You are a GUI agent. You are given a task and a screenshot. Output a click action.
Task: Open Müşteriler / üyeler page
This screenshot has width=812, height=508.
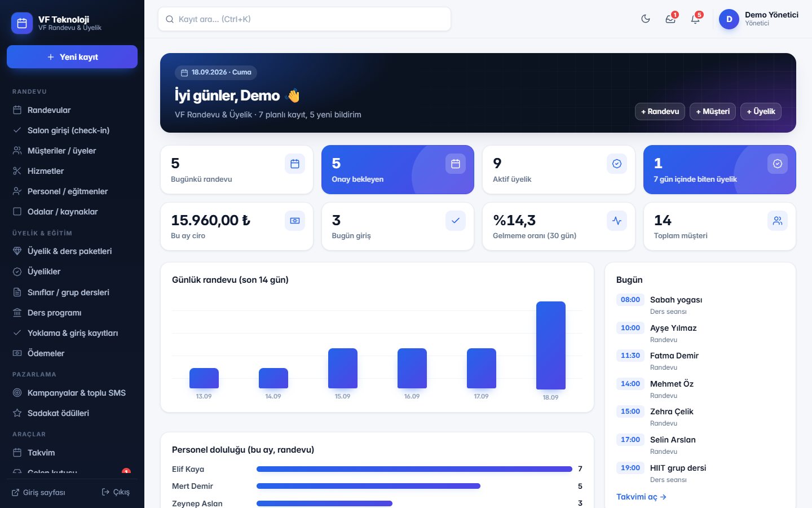(72, 151)
